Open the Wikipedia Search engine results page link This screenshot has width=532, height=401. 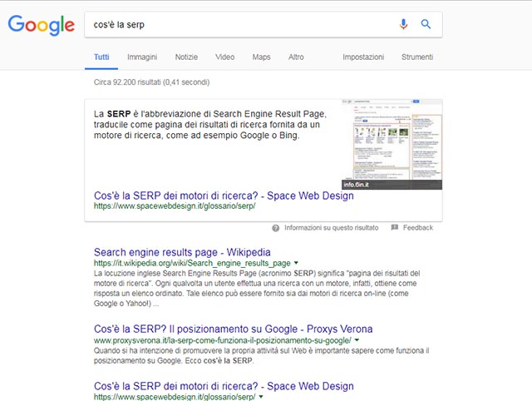pos(182,252)
